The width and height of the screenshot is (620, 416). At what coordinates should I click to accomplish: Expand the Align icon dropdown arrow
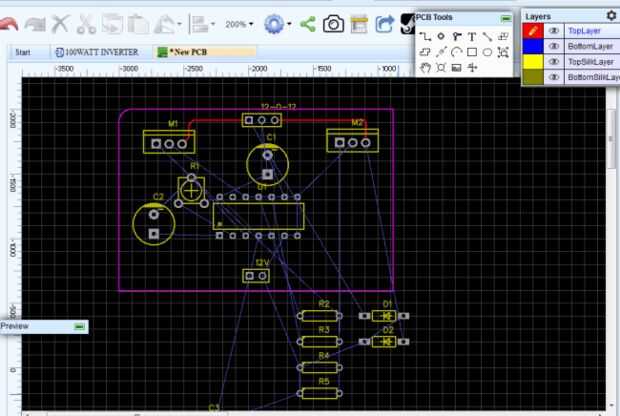point(213,24)
